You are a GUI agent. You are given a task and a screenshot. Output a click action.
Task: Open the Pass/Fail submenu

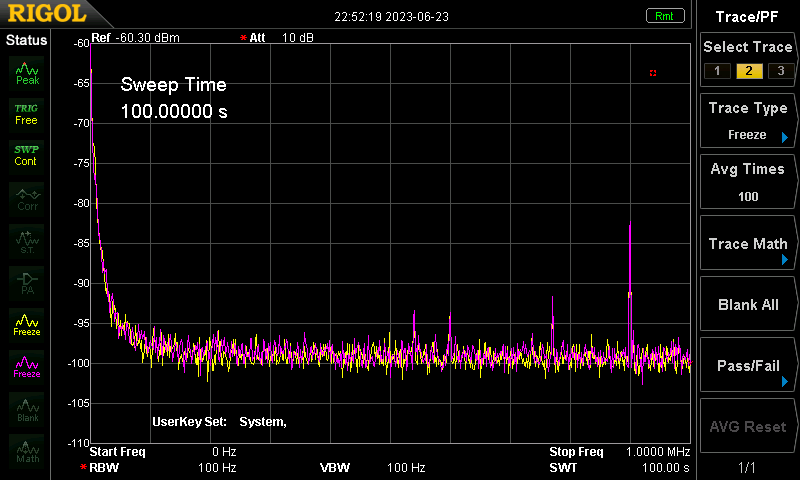click(x=747, y=365)
